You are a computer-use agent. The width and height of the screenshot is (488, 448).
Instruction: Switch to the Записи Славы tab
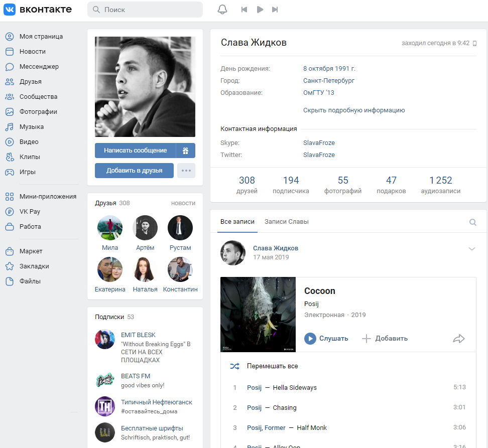pyautogui.click(x=286, y=222)
